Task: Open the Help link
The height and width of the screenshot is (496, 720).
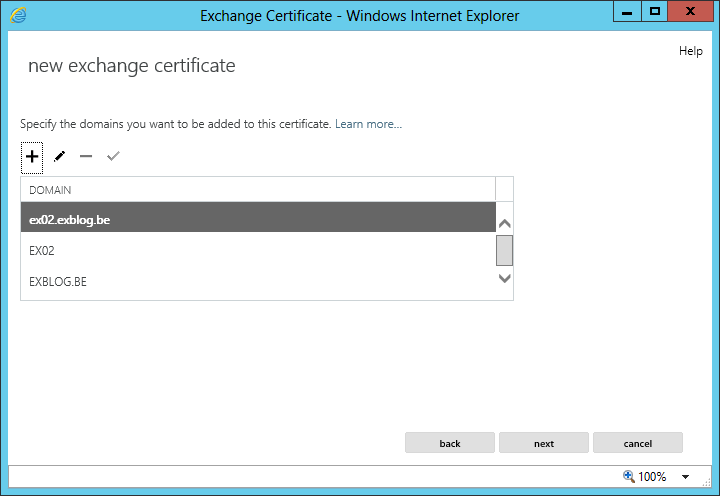Action: (691, 51)
